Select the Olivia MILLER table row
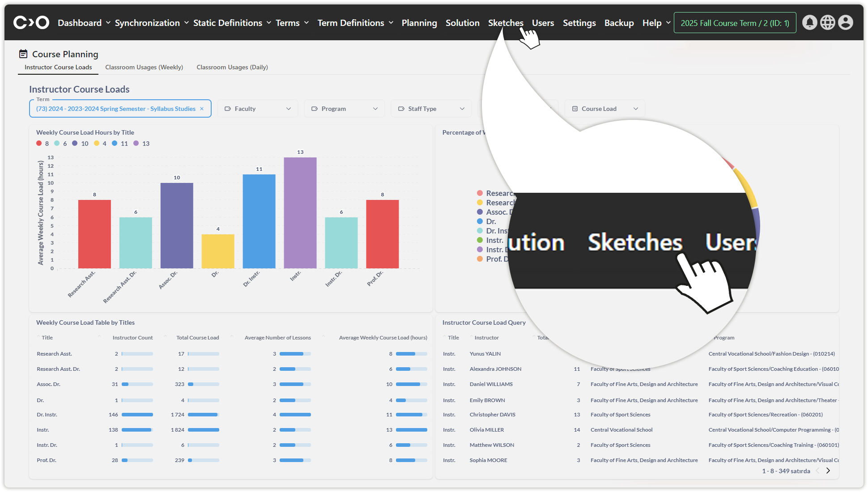Screen dimensions: 868x492 pos(486,430)
